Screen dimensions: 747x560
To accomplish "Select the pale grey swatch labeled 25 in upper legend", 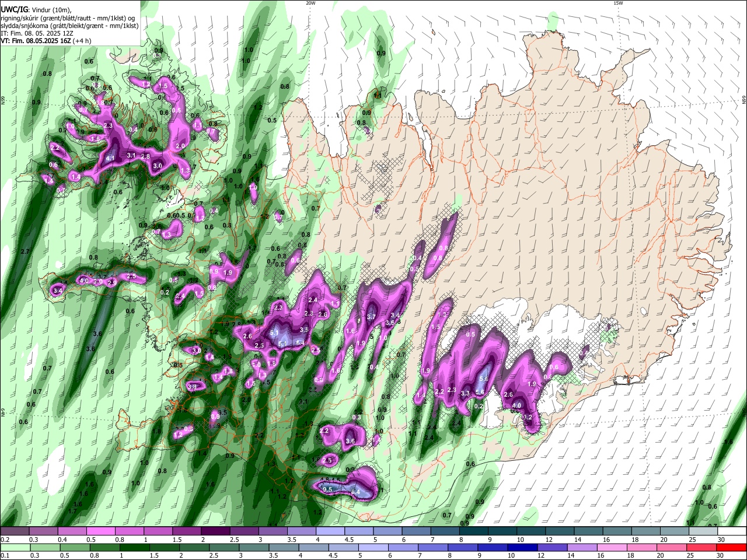I will coord(703,531).
